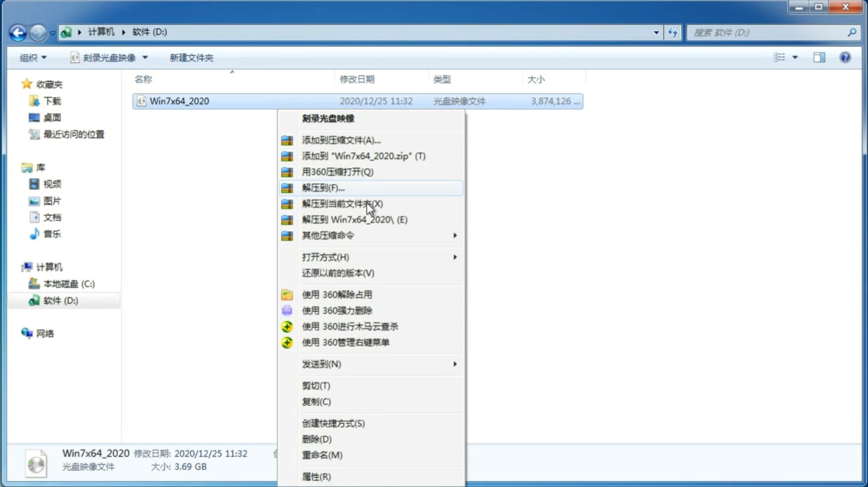Expand 发送到 submenu arrow
The image size is (868, 487).
tap(454, 364)
